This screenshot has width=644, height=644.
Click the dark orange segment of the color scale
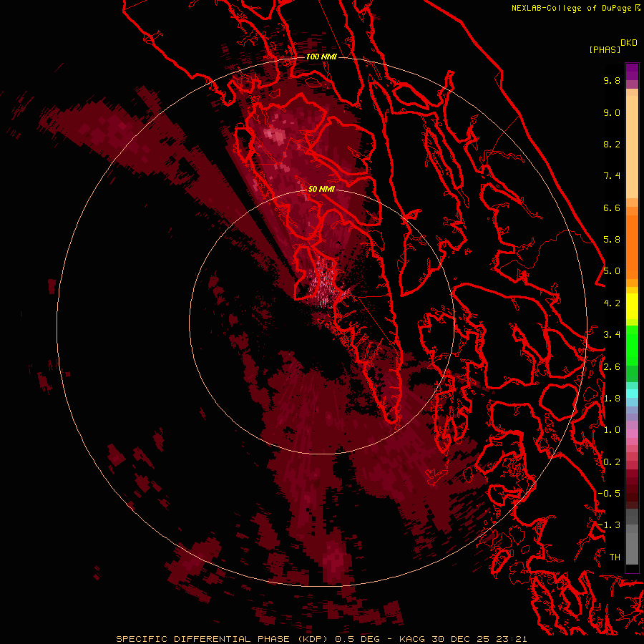pos(632,247)
